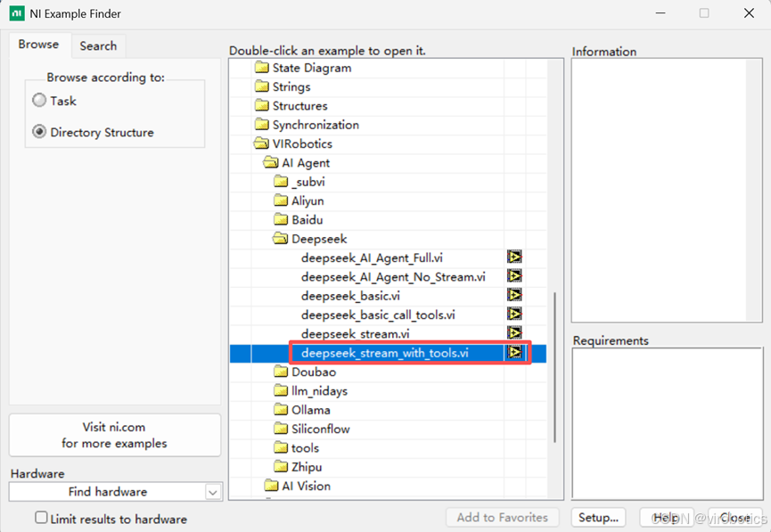Image resolution: width=771 pixels, height=532 pixels.
Task: Select the Siliconflow folder label
Action: (321, 429)
